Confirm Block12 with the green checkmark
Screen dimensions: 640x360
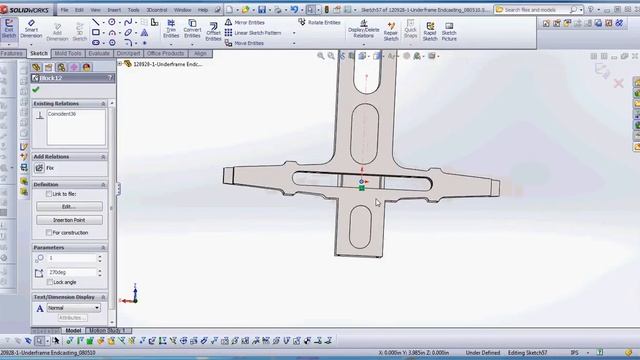(x=36, y=89)
